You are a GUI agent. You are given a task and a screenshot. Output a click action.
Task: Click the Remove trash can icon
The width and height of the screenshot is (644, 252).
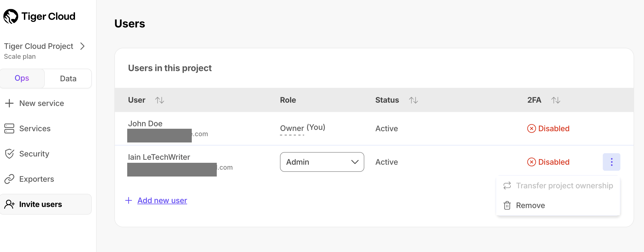507,205
